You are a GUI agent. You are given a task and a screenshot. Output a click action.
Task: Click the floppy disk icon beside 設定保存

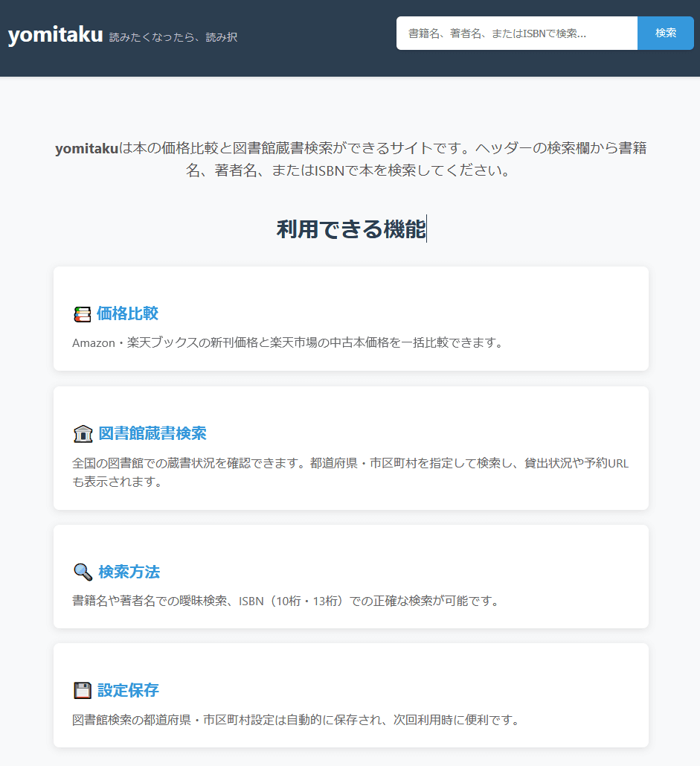click(x=83, y=691)
